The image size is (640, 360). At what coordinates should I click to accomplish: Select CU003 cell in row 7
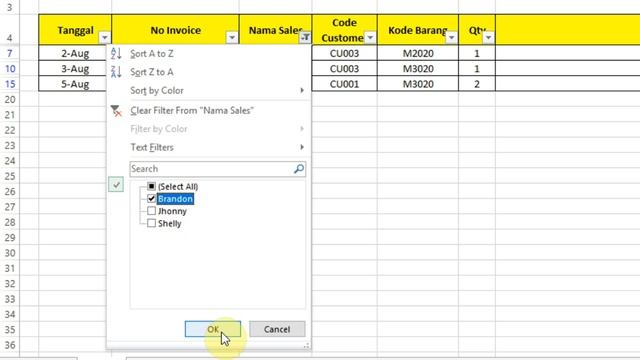[344, 53]
